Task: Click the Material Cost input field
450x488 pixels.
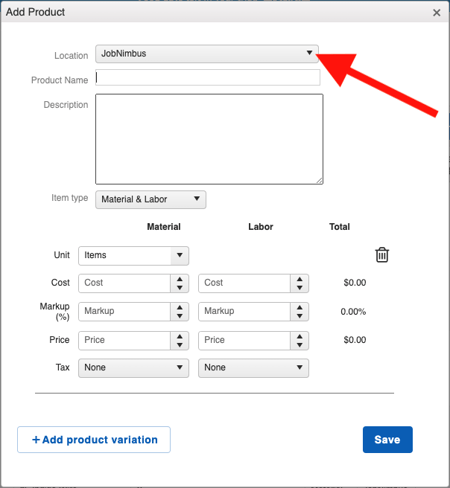Action: (125, 283)
